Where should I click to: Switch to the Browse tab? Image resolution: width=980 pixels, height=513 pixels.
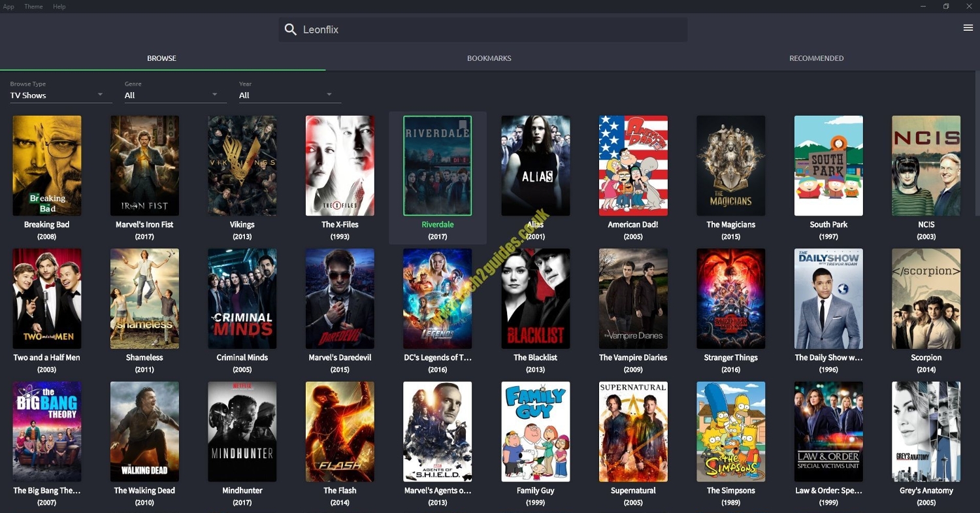[x=162, y=58]
